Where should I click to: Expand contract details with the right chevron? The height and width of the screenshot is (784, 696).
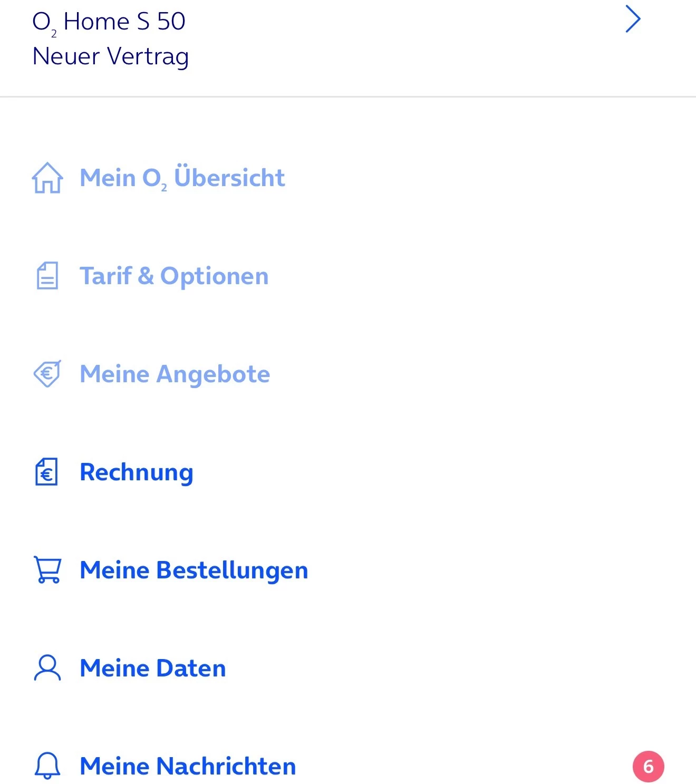(x=633, y=20)
